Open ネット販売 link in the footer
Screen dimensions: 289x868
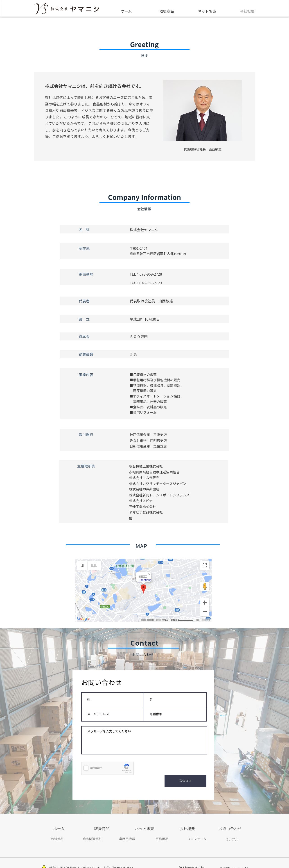click(x=144, y=829)
